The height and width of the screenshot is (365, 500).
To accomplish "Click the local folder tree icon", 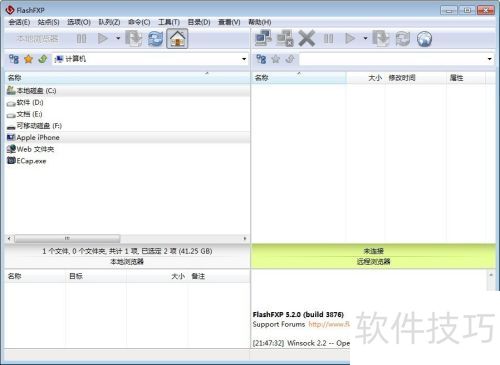I will coord(14,59).
